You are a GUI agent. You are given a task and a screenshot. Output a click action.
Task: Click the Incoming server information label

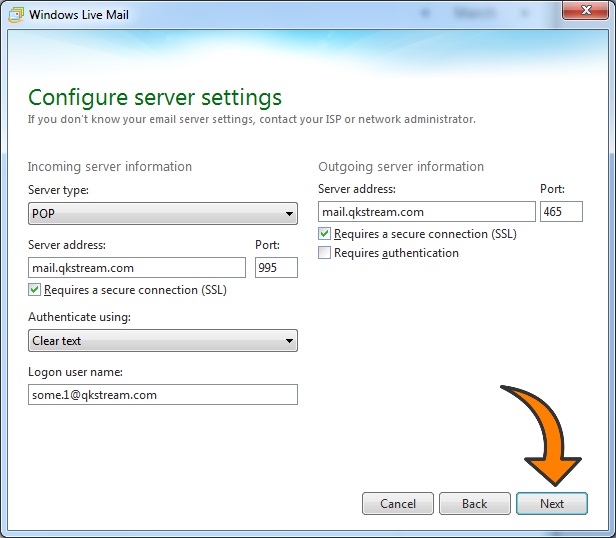110,167
